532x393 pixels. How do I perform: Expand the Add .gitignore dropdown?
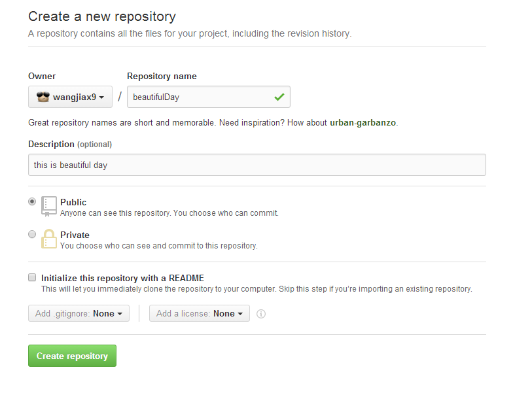[x=79, y=314]
